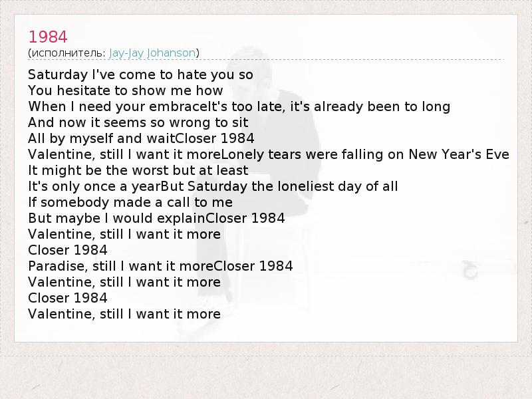The width and height of the screenshot is (532, 399).
Task: Click the lyric Saturday I've come to hate you so
Action: 140,74
